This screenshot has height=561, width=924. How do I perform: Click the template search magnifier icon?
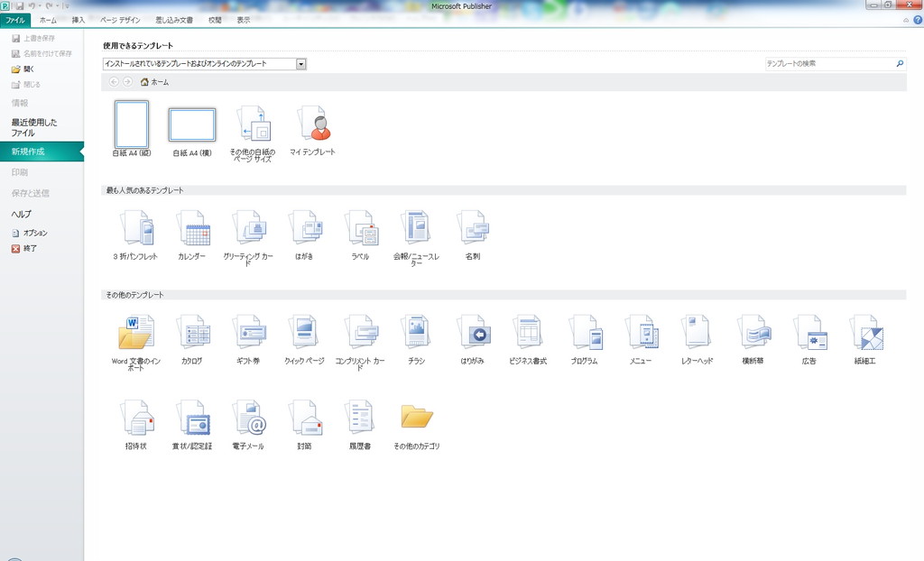click(x=900, y=64)
